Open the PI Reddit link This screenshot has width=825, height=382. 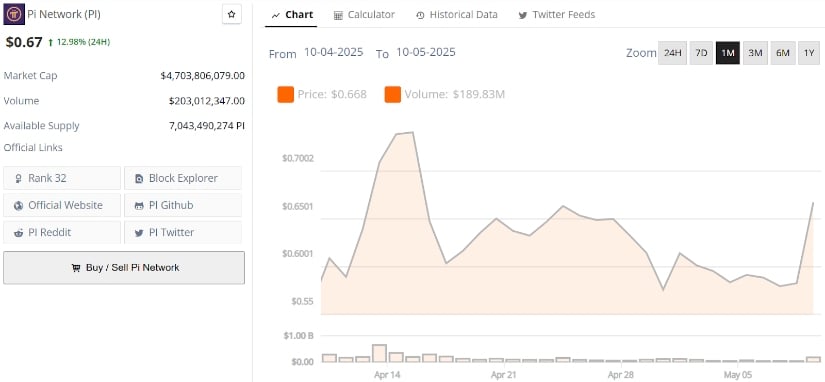62,233
